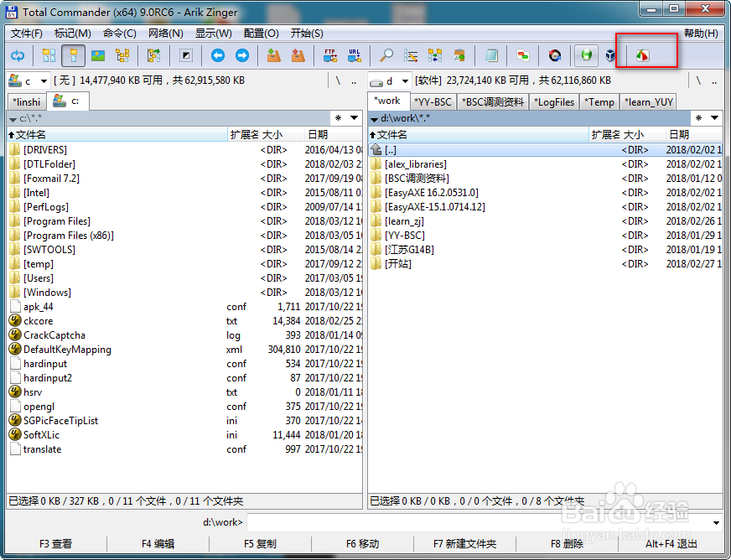Screen dimensions: 731x560
Task: Open synchronize directories icon
Action: click(x=435, y=56)
